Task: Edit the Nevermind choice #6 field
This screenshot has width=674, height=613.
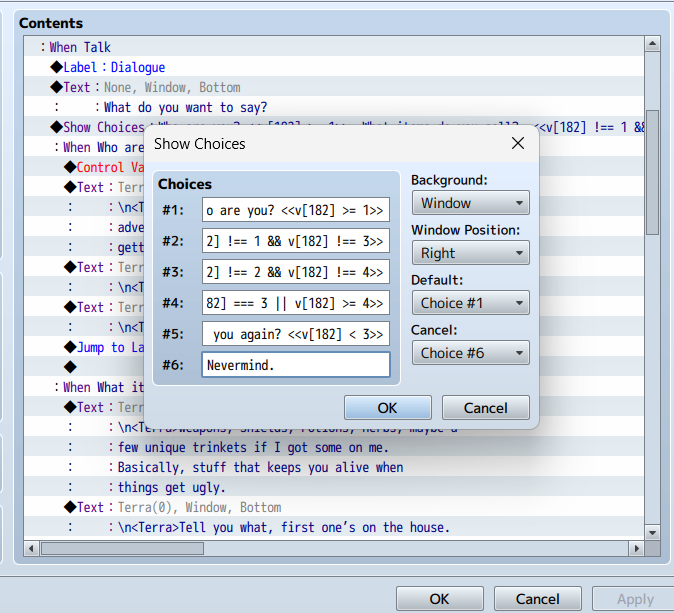Action: [x=295, y=365]
